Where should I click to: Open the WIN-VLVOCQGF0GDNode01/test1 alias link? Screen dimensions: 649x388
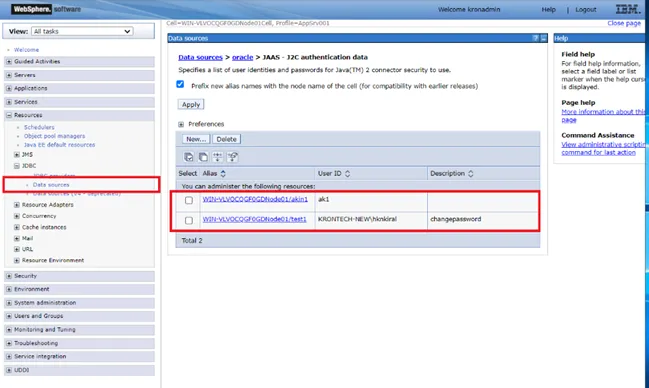point(255,219)
